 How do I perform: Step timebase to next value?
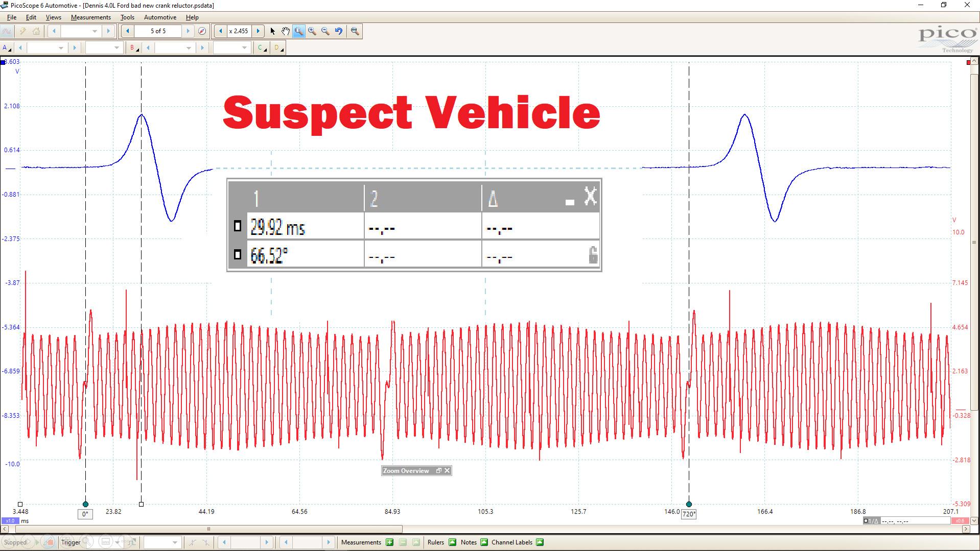[x=108, y=31]
